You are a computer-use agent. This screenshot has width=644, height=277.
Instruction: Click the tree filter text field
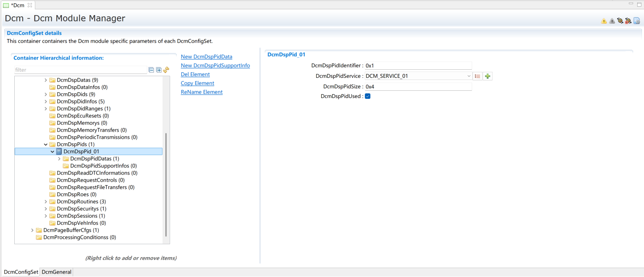coord(80,70)
